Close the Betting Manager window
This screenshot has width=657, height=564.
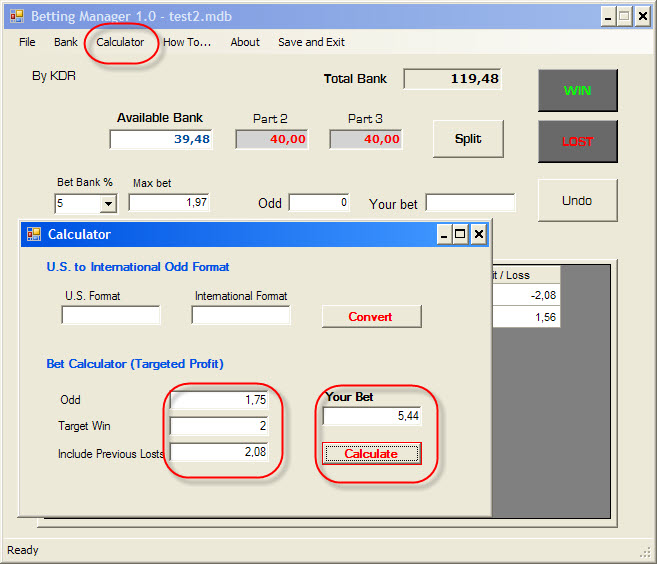click(x=643, y=17)
